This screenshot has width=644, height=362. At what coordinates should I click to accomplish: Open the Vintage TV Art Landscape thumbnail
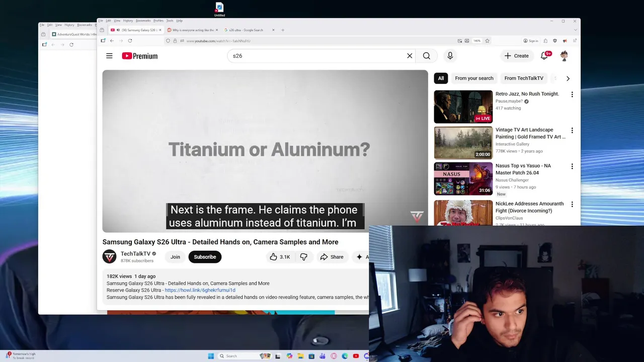coord(463,143)
